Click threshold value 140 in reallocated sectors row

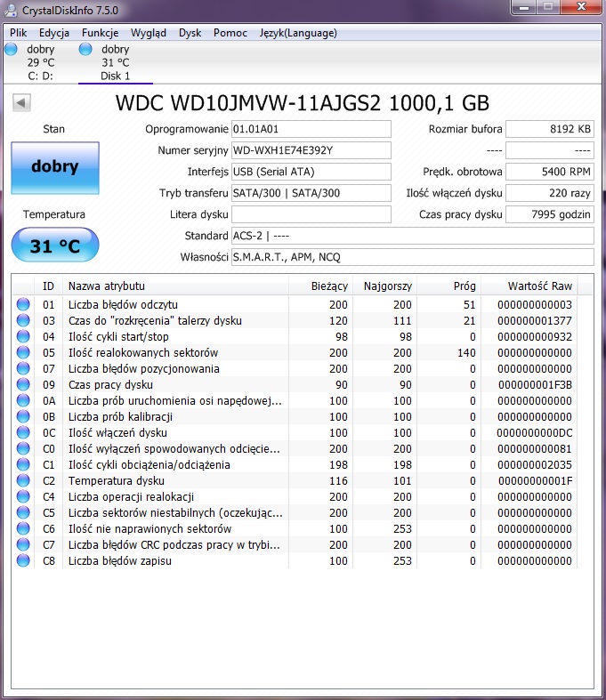(466, 353)
